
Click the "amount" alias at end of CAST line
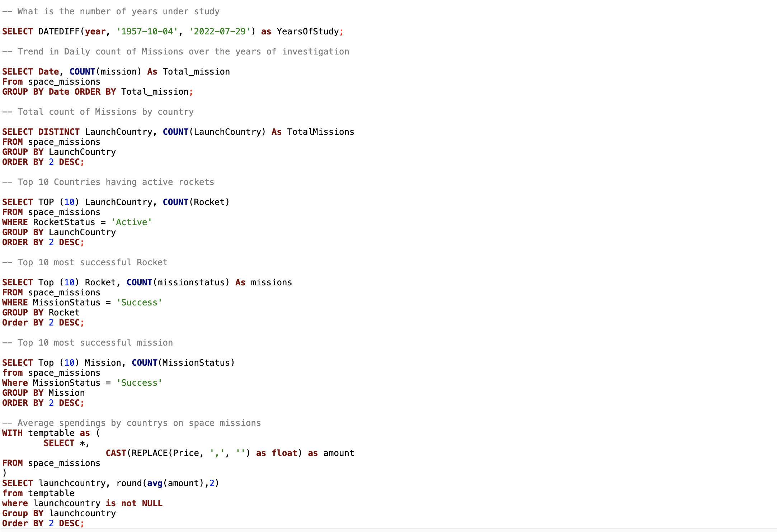339,453
